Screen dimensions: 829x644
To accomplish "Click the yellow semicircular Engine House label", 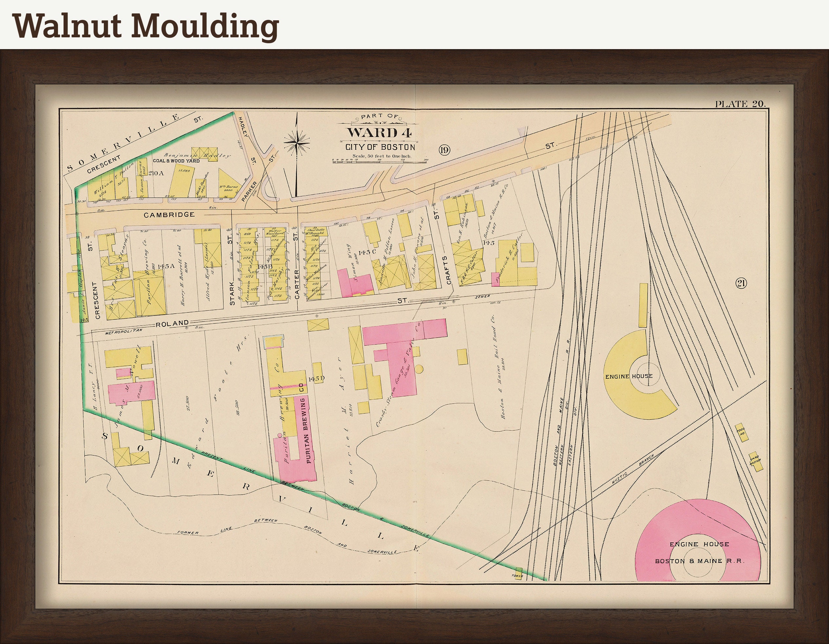I will [x=629, y=376].
